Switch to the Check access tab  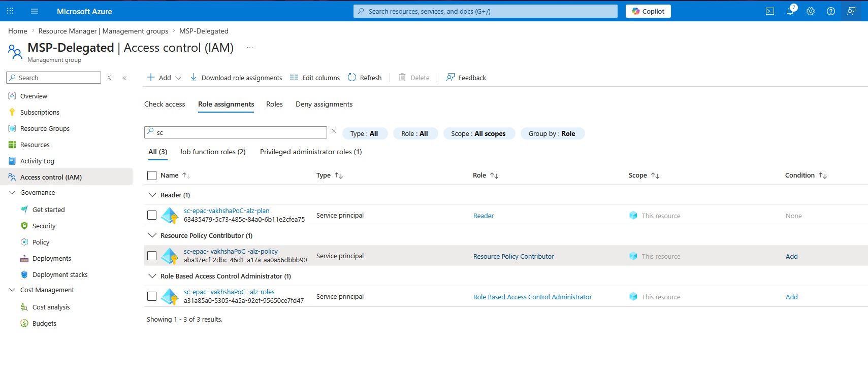pyautogui.click(x=165, y=104)
